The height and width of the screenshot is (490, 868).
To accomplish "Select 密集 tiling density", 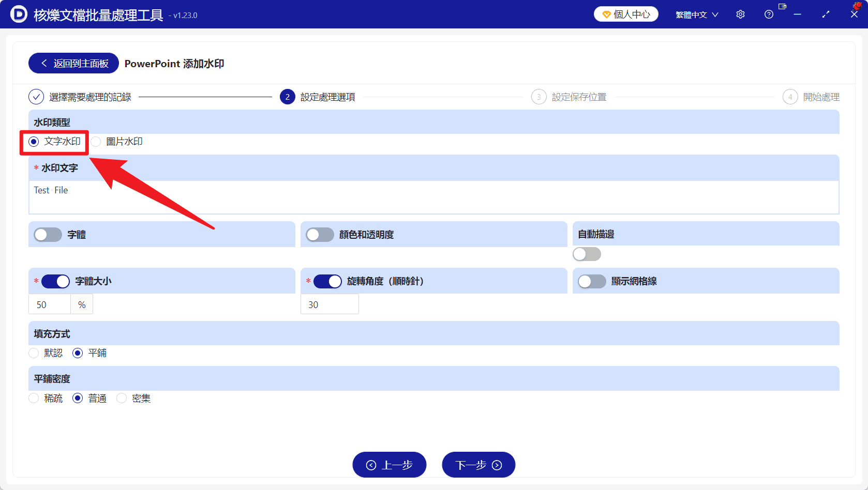I will [x=122, y=398].
